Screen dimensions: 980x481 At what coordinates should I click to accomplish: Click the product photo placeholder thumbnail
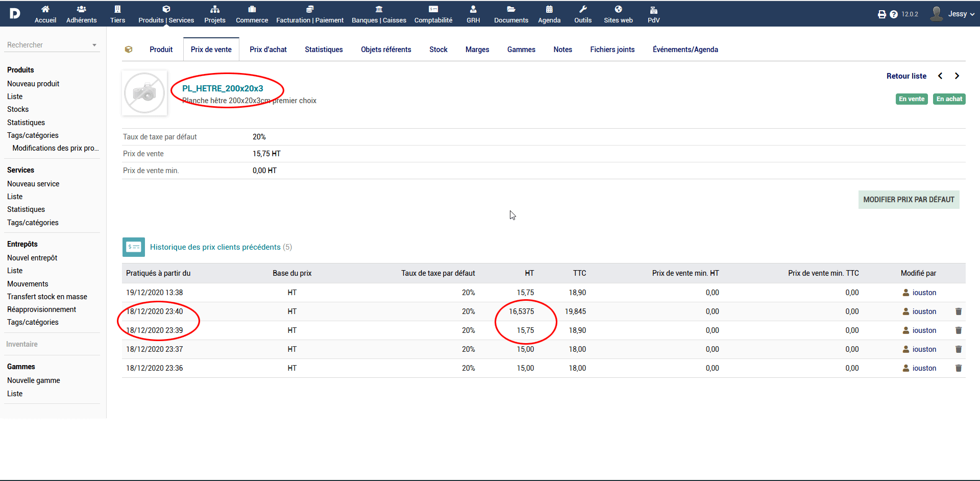(145, 93)
